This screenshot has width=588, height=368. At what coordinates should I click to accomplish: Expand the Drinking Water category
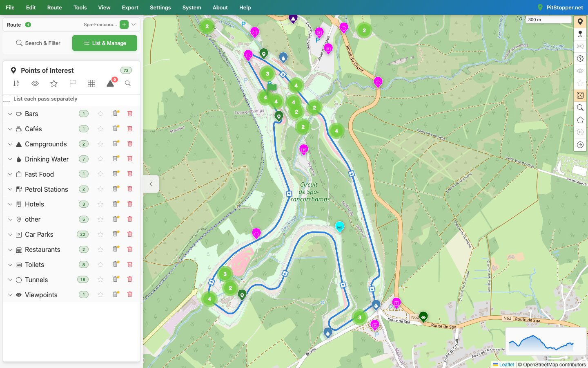[x=10, y=159]
